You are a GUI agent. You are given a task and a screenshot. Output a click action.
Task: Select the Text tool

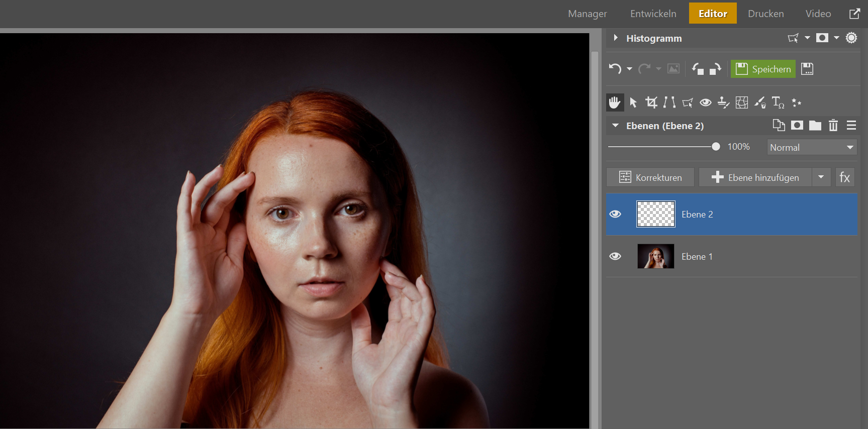click(x=778, y=102)
